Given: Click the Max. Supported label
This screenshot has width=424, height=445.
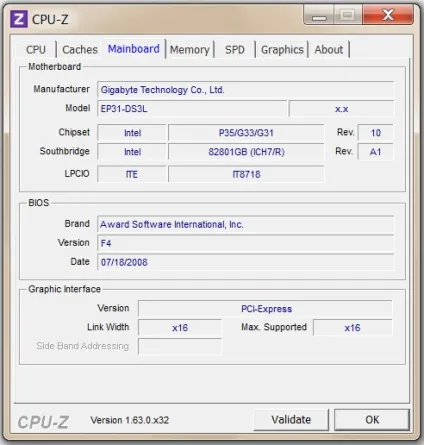Looking at the screenshot, I should click(x=274, y=327).
